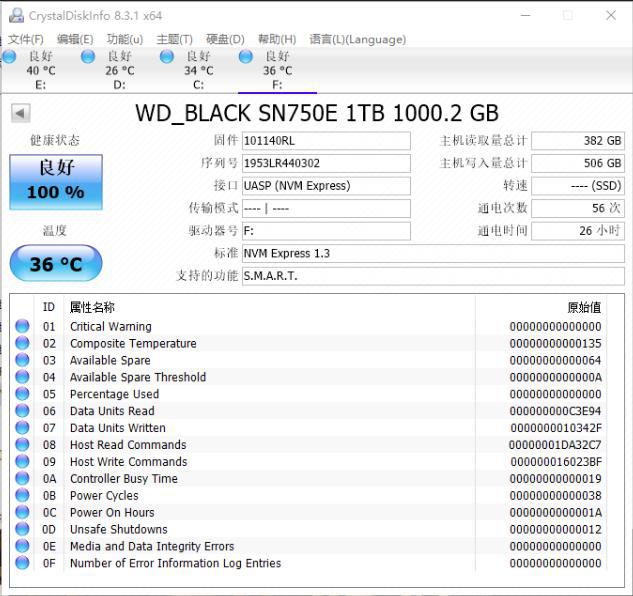Click the status orb for drive E:

pos(9,57)
